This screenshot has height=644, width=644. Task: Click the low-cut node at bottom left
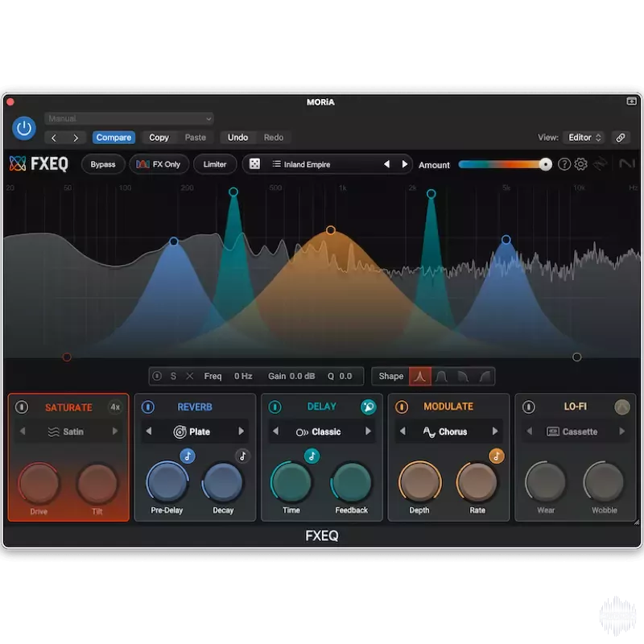point(67,357)
